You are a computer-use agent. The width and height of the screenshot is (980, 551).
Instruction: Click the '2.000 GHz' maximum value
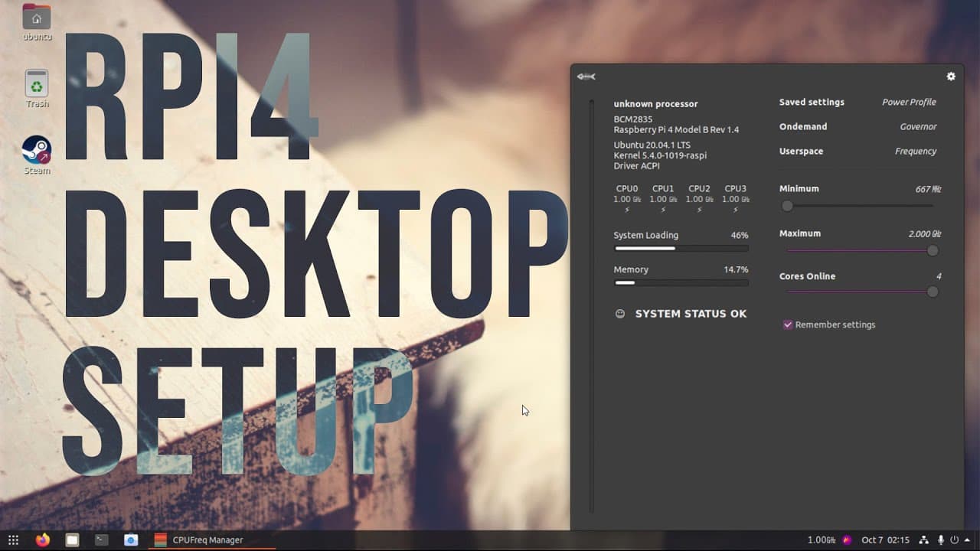click(925, 234)
